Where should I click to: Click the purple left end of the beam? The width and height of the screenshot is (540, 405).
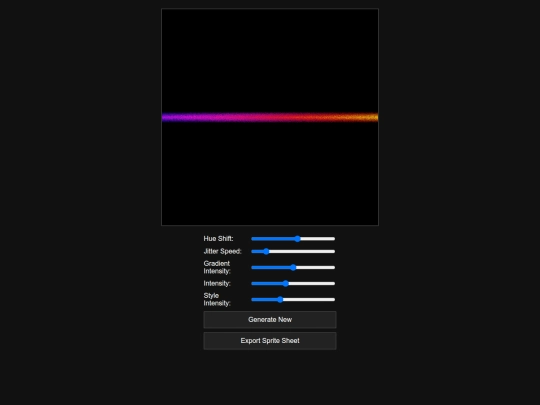point(172,117)
